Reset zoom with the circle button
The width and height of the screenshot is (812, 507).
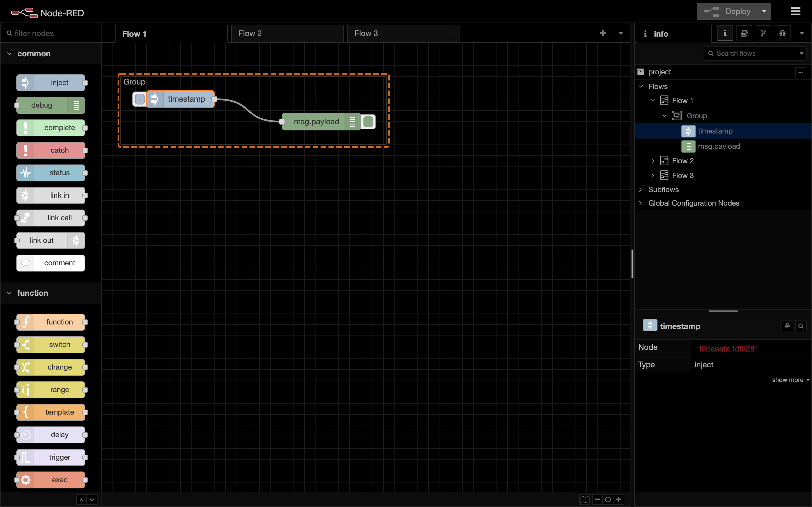coord(608,499)
